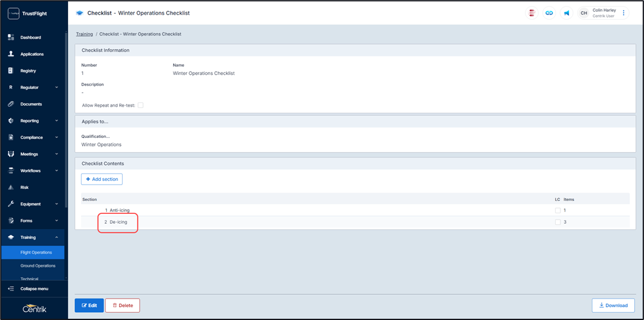Collapse the Training menu chevron
The width and height of the screenshot is (644, 320).
point(56,237)
